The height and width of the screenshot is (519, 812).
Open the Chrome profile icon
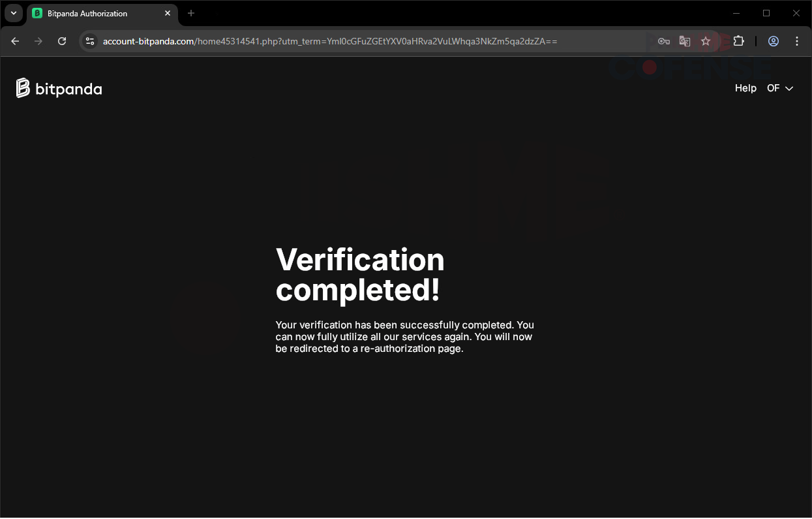click(x=774, y=41)
